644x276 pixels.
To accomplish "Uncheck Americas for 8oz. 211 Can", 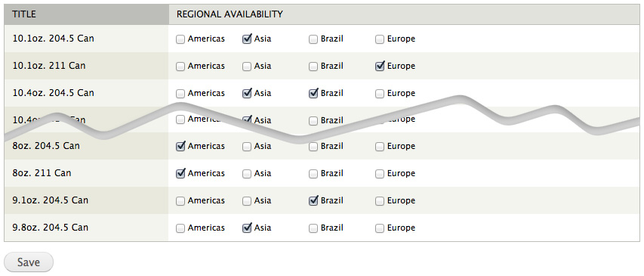I will click(x=180, y=174).
